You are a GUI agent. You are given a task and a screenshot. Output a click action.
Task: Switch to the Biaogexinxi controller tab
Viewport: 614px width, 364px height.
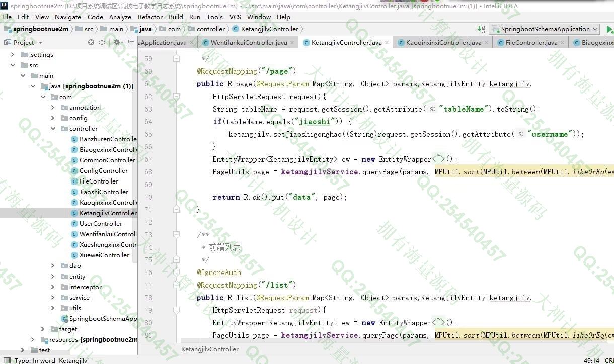point(592,43)
